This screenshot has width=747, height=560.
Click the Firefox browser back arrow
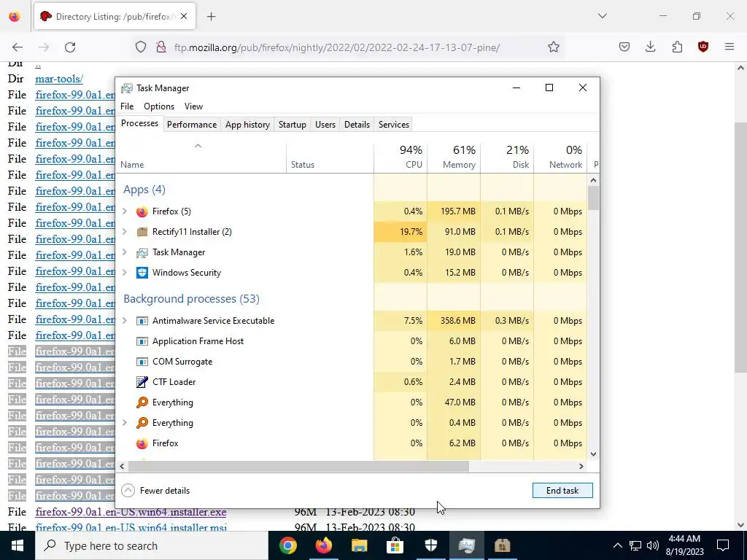tap(18, 47)
